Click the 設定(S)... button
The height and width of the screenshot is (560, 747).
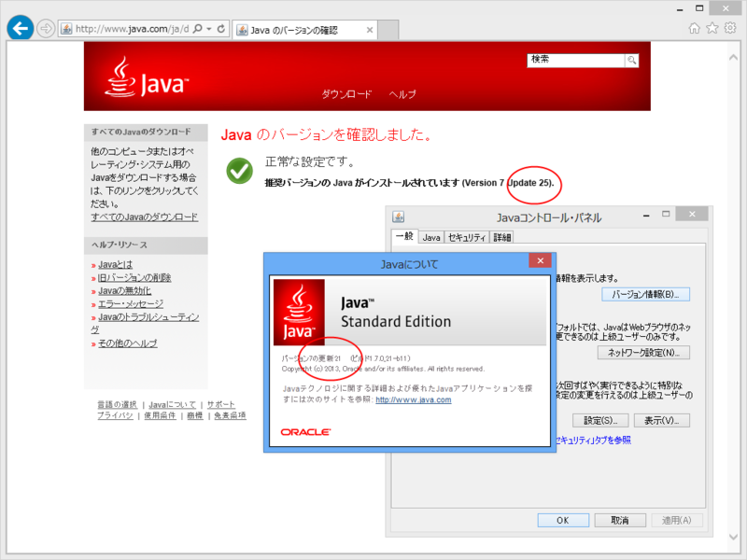point(600,421)
